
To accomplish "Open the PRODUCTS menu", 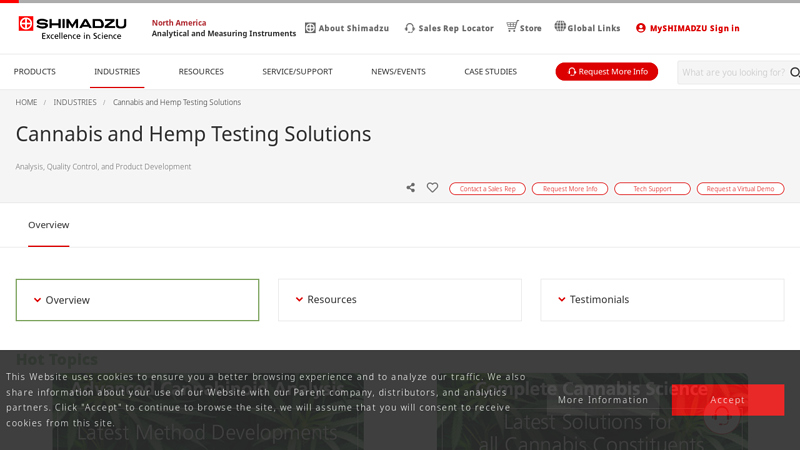I will click(35, 71).
